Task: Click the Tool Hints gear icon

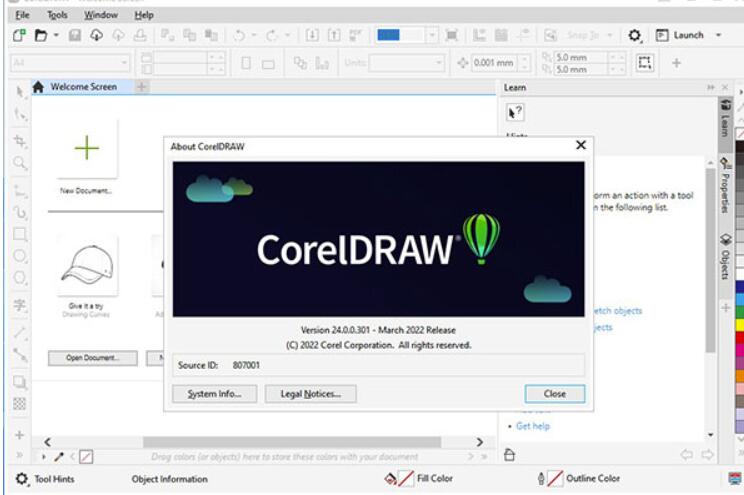Action: tap(21, 478)
